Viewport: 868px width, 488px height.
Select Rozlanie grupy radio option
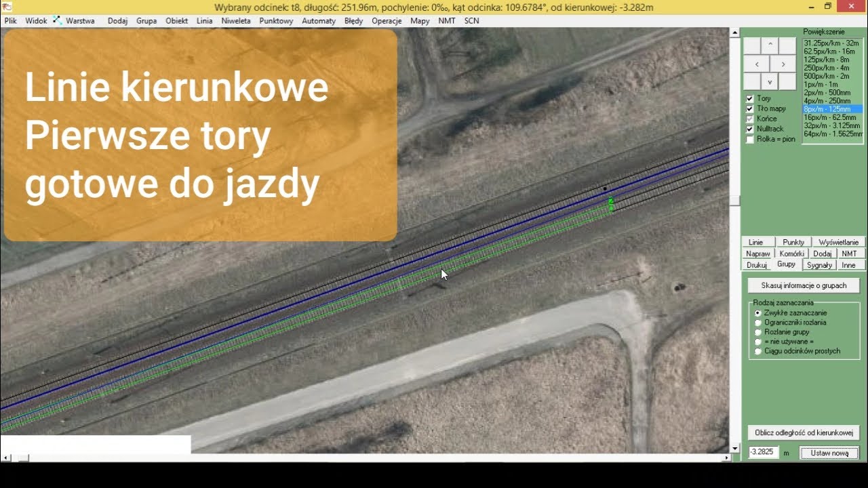(x=758, y=332)
